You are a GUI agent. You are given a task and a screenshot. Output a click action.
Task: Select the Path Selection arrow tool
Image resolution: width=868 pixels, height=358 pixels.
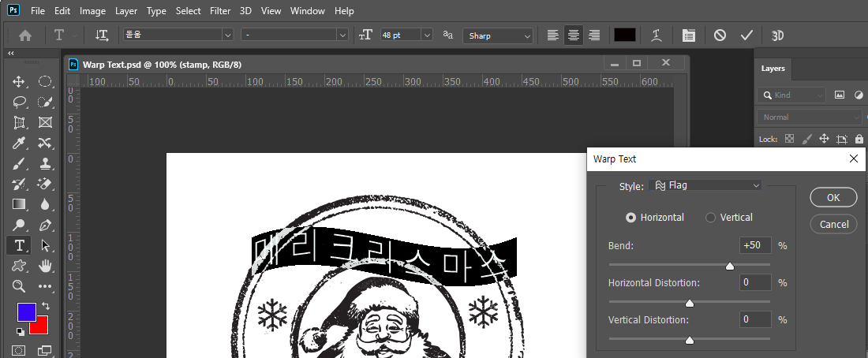pos(45,245)
